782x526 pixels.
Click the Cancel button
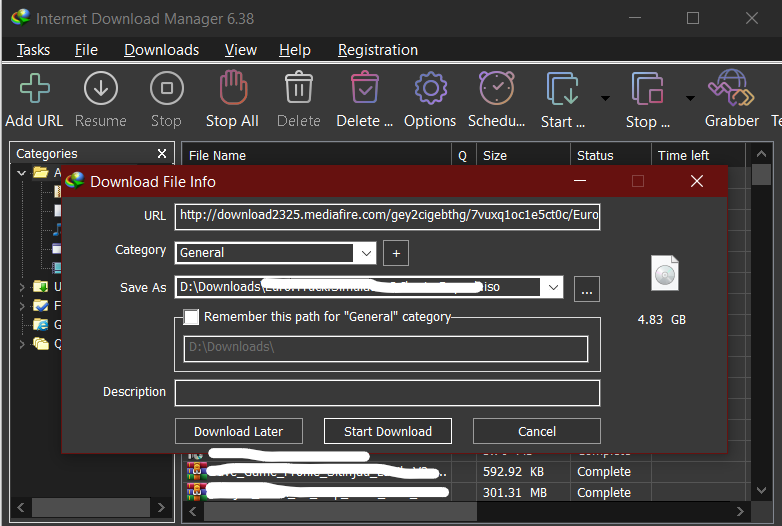(x=537, y=431)
